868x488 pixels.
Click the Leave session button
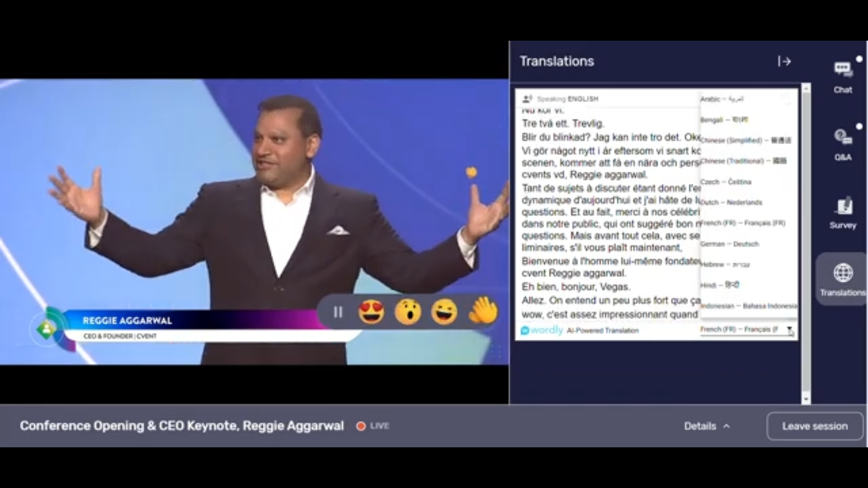(x=815, y=425)
